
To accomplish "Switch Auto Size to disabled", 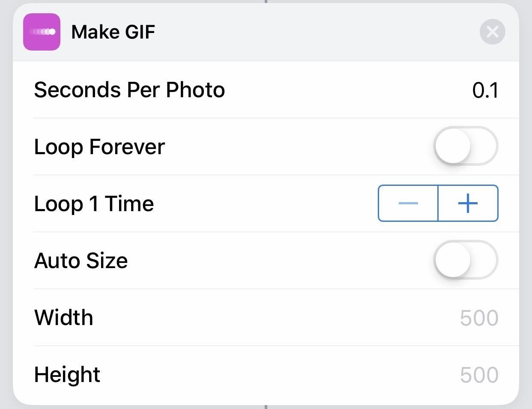I will (466, 260).
